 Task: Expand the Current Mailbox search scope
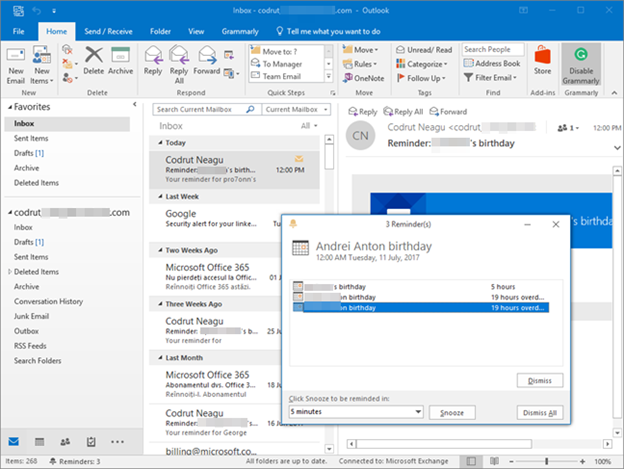pyautogui.click(x=294, y=109)
